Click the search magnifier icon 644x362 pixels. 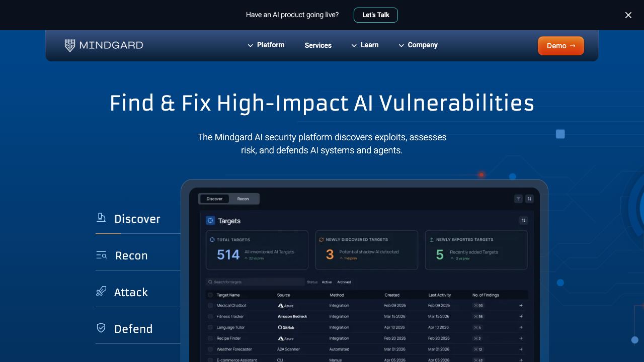point(210,282)
